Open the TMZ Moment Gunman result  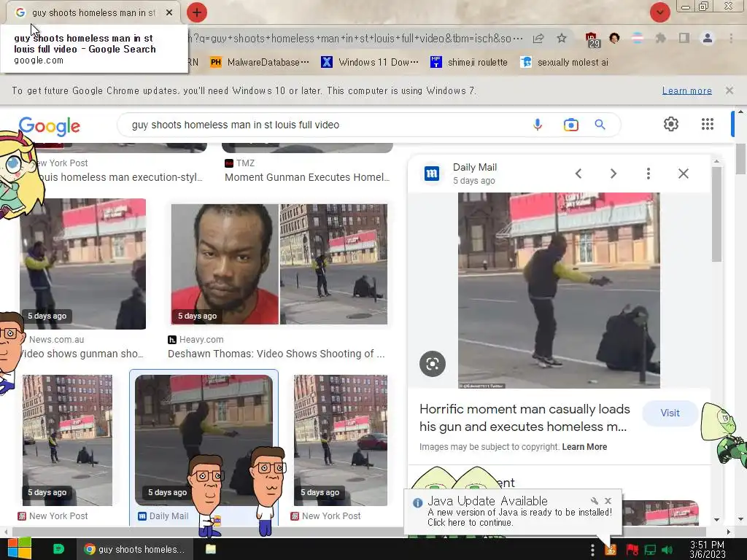tap(307, 177)
